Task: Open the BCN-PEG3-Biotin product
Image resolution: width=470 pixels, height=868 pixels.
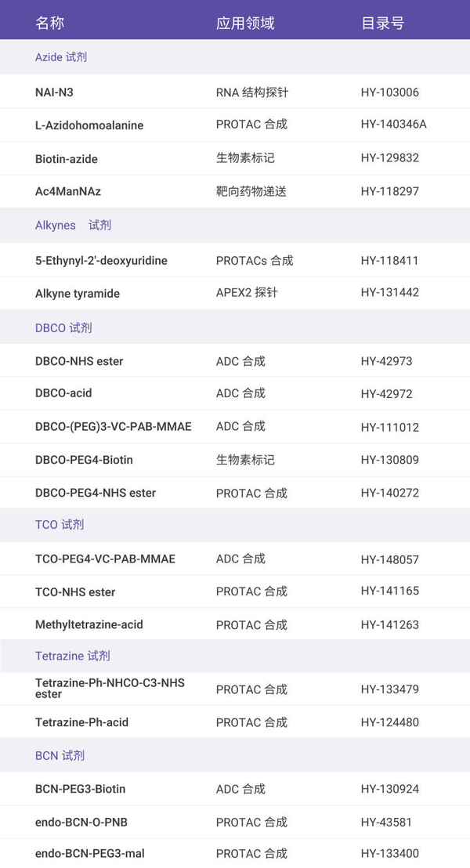Action: point(80,789)
